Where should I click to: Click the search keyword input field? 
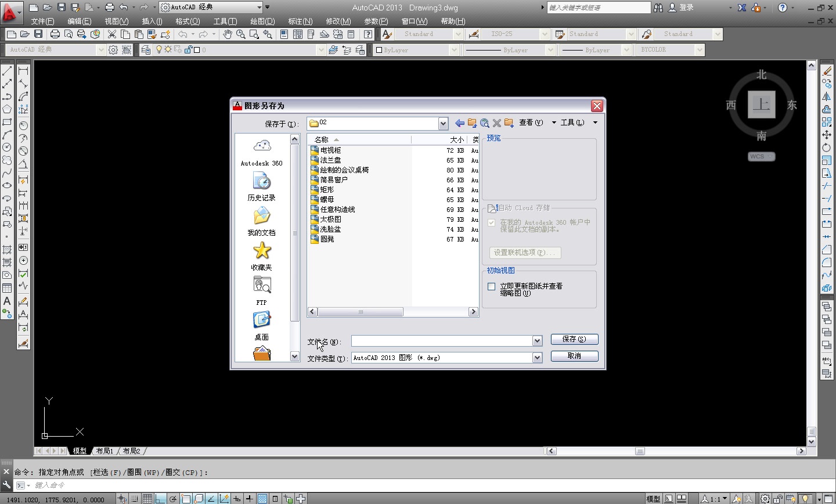[x=599, y=8]
